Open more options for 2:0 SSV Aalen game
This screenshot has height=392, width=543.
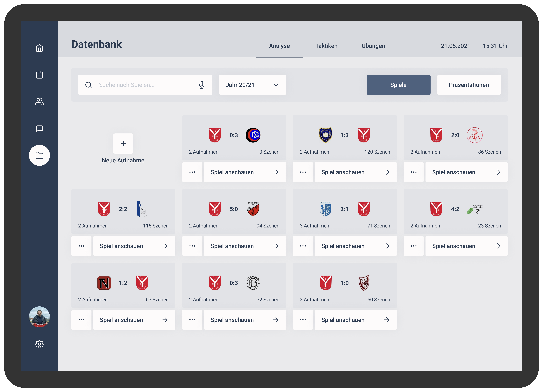[414, 172]
